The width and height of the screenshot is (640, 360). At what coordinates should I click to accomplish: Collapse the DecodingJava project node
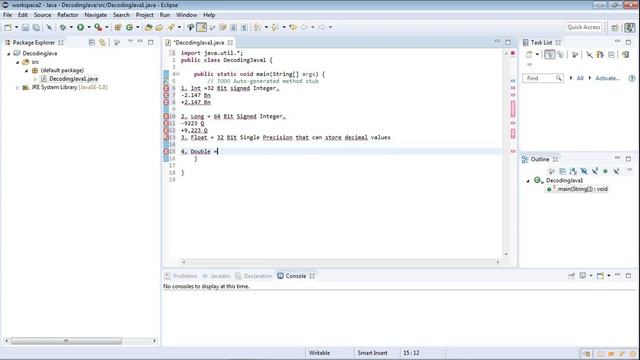tap(9, 53)
